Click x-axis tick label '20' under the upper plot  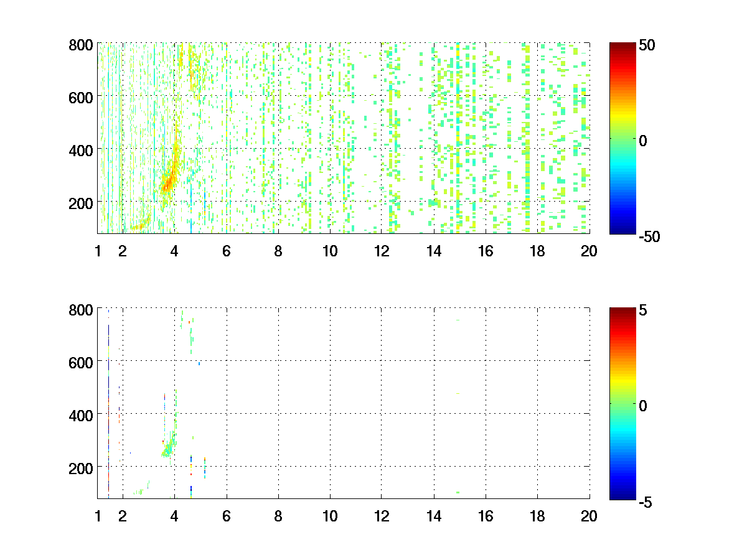pyautogui.click(x=589, y=251)
